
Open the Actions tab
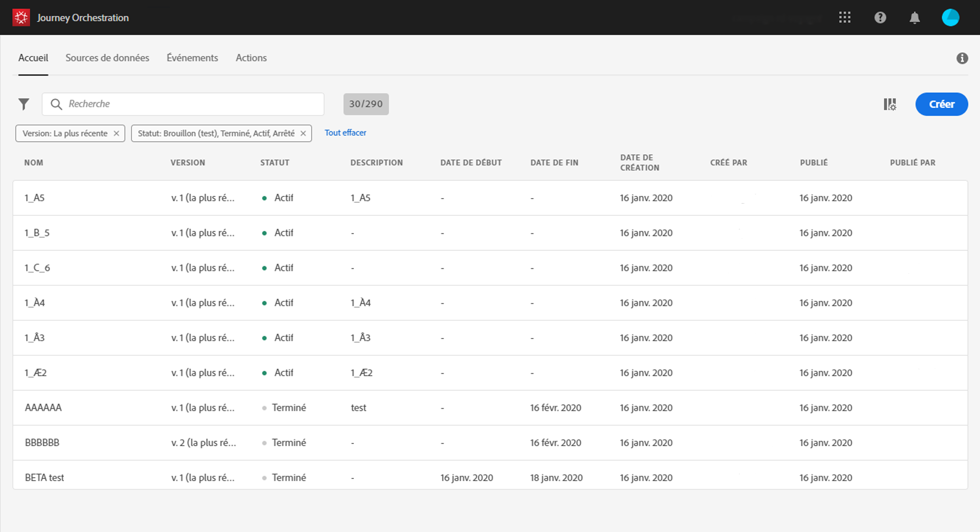[251, 58]
